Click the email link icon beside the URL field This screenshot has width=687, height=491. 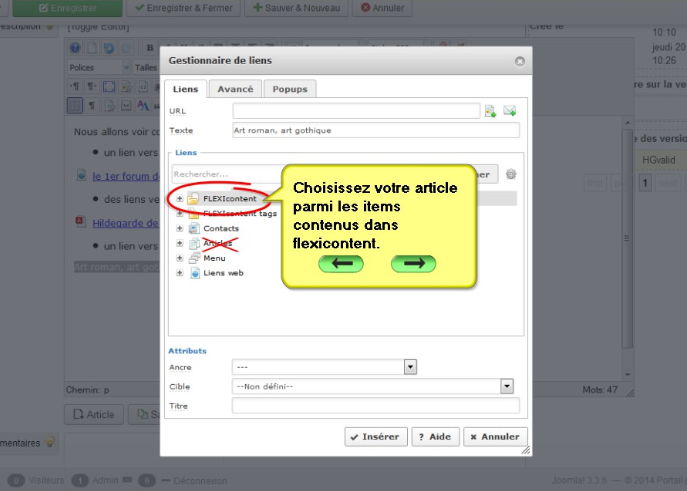coord(509,110)
